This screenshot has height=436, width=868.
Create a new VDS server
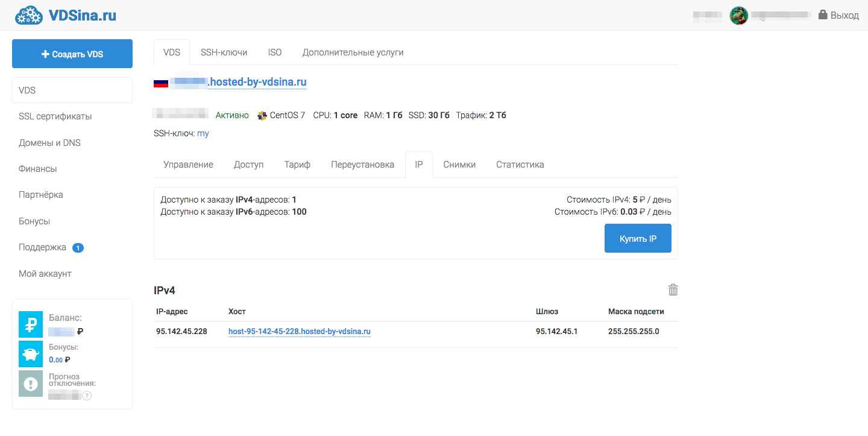[72, 54]
